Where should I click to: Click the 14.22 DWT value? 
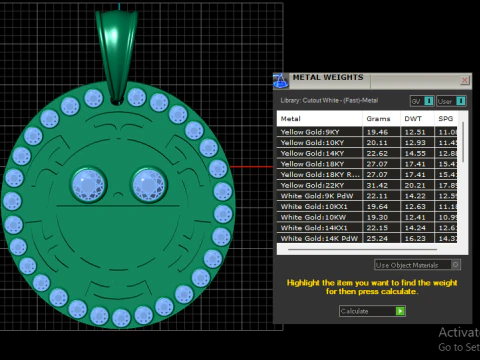[x=415, y=196]
